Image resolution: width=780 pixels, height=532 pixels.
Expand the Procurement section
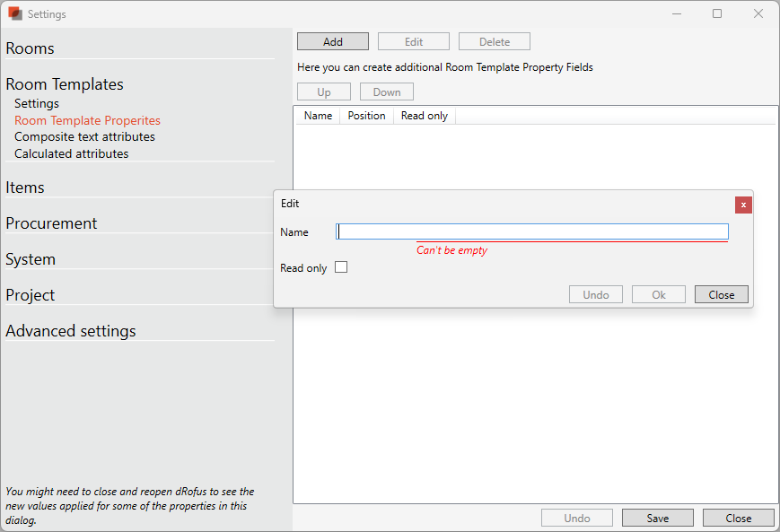pos(51,223)
